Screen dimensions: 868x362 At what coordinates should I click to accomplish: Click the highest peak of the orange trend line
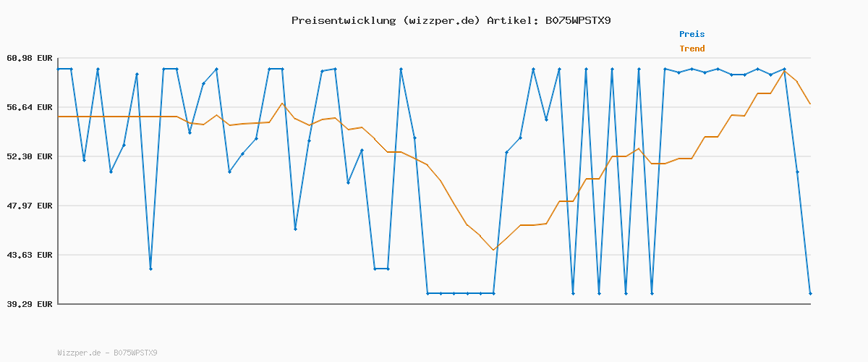click(x=784, y=71)
